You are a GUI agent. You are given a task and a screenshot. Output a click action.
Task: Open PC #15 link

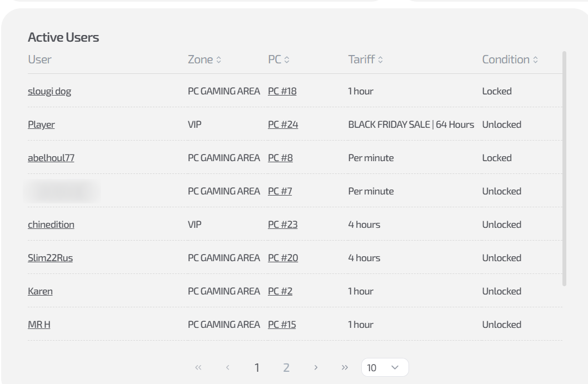pos(282,325)
